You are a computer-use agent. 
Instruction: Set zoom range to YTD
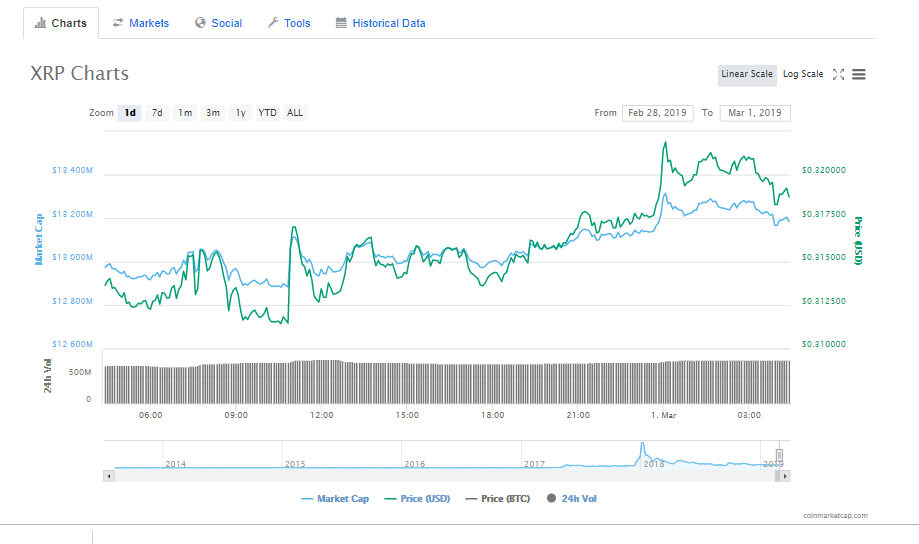(267, 113)
